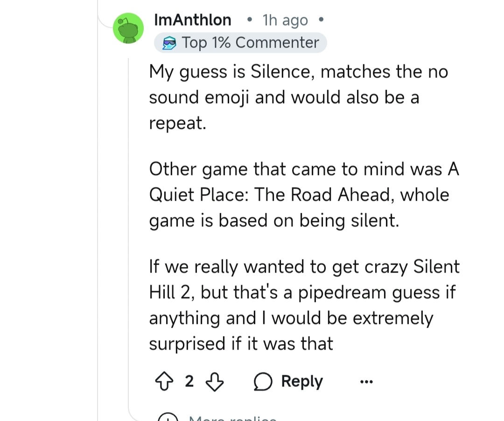504x421 pixels.
Task: Click the "1h ago" timestamp
Action: click(x=285, y=21)
